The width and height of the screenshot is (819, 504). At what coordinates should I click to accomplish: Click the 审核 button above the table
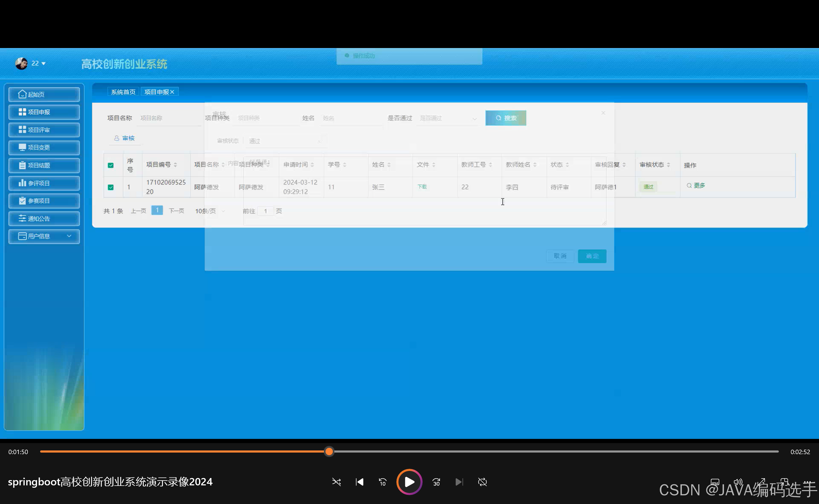[x=125, y=138]
